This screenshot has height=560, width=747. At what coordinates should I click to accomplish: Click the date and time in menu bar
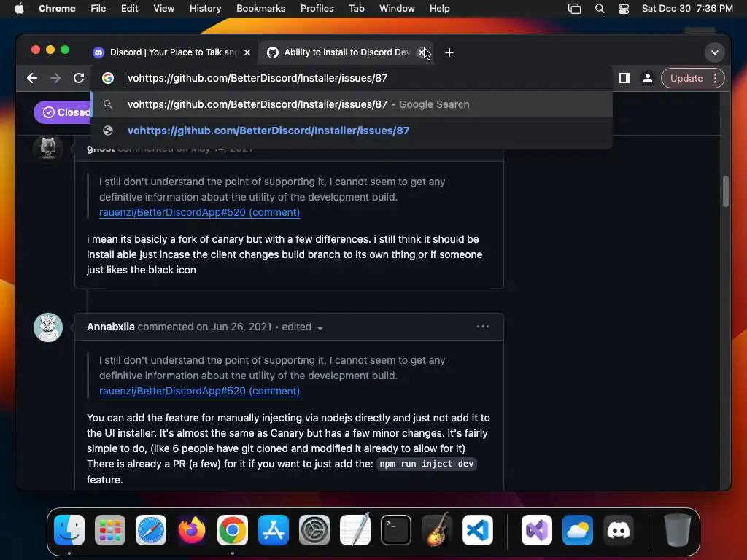coord(687,9)
